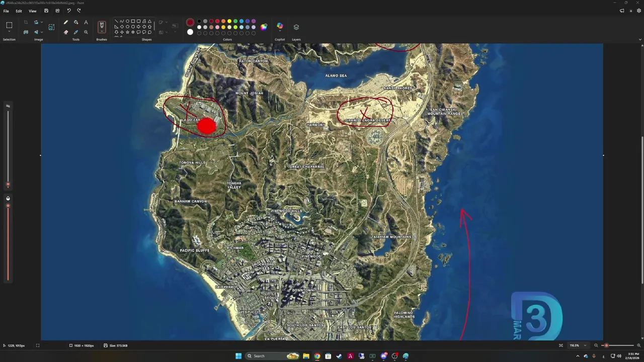Image resolution: width=644 pixels, height=362 pixels.
Task: Expand the Flip dropdown arrow
Action: click(x=41, y=32)
